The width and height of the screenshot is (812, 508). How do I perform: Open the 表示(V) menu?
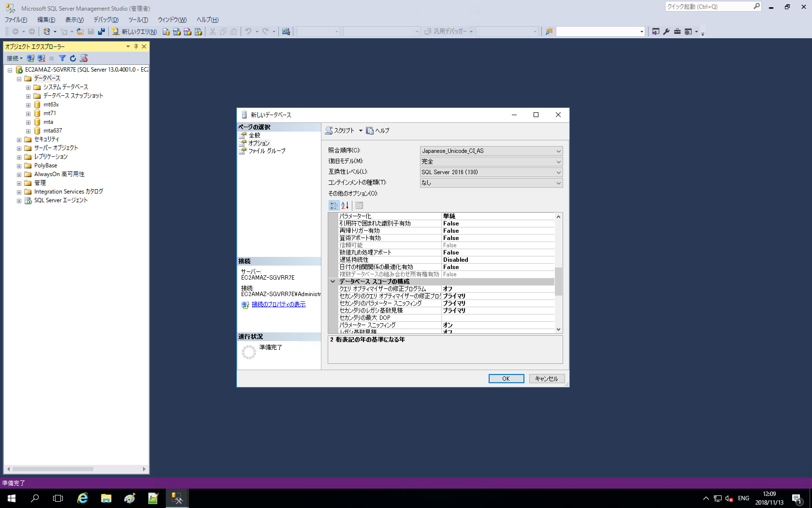74,20
